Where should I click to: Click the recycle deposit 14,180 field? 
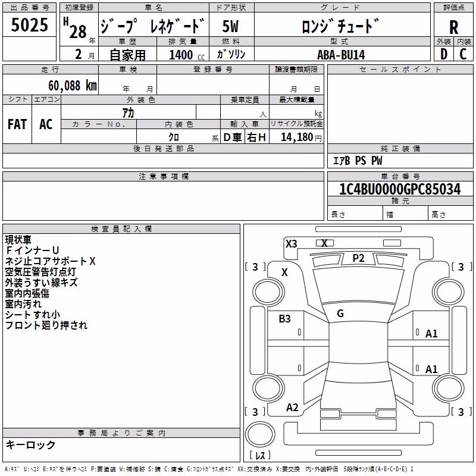pos(296,137)
